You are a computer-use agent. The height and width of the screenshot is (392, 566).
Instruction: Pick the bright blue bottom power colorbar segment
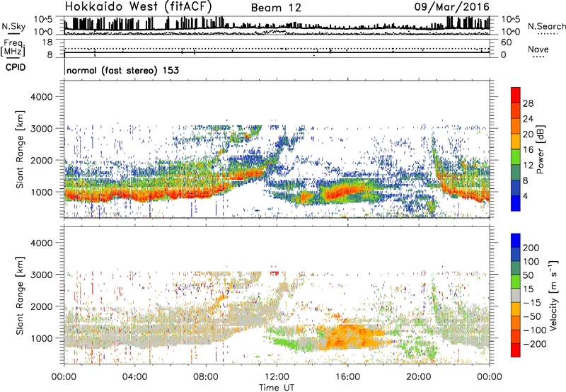[x=516, y=204]
